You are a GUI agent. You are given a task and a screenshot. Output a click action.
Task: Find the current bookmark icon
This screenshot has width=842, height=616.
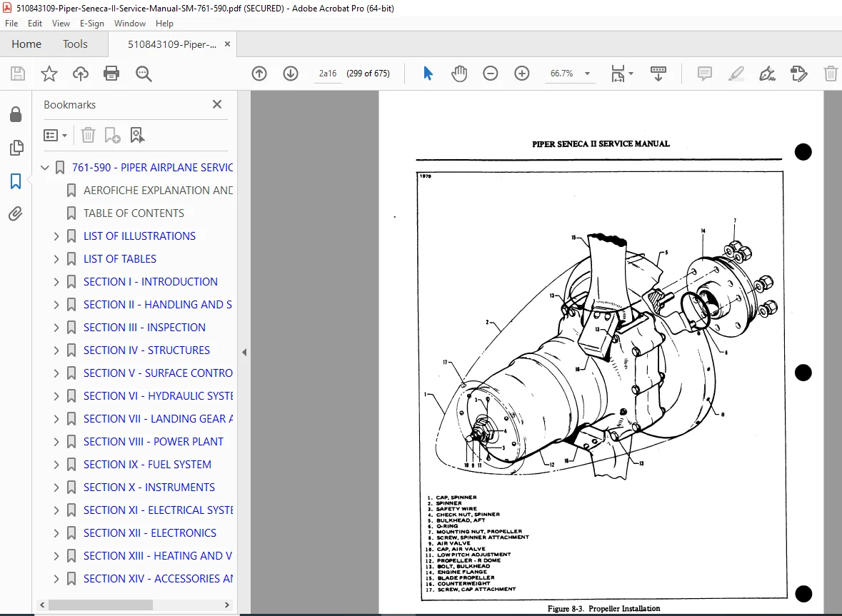[137, 135]
